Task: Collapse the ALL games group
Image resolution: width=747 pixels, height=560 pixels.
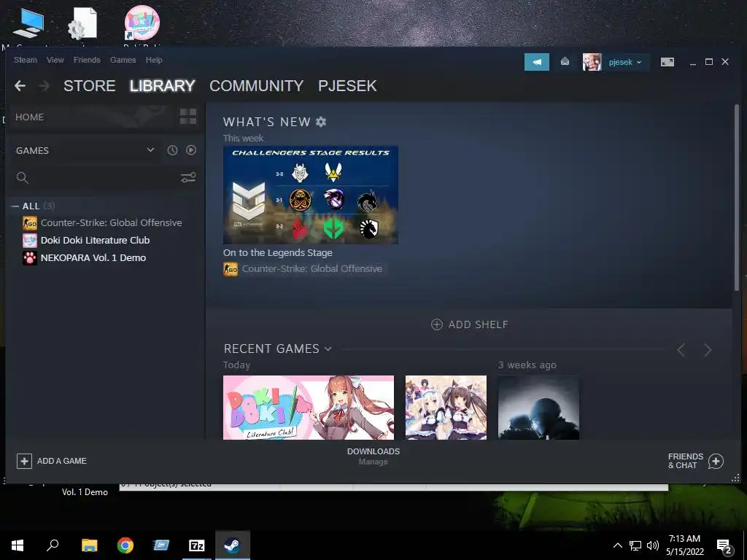Action: pyautogui.click(x=15, y=206)
